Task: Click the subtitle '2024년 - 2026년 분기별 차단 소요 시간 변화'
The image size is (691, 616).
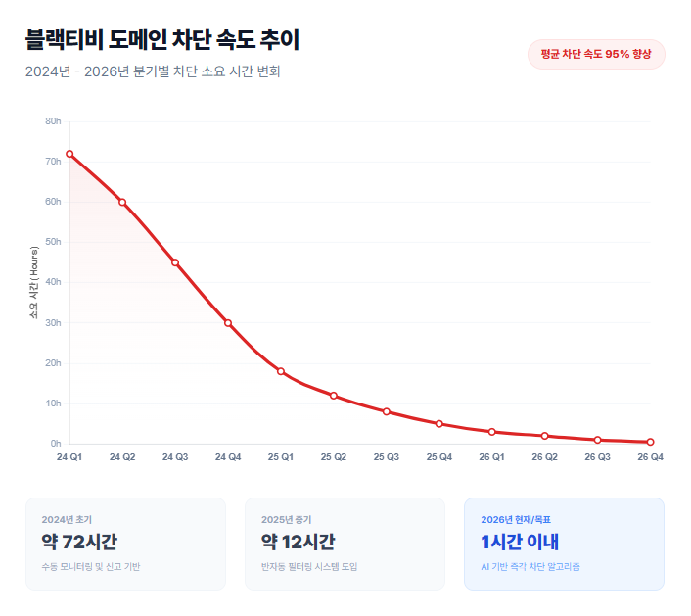Action: click(154, 71)
